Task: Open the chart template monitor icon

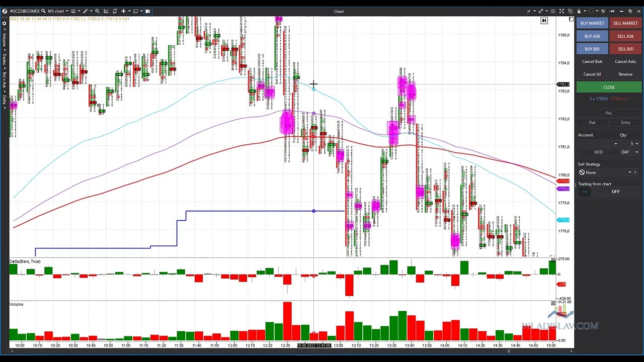Action: (73, 11)
